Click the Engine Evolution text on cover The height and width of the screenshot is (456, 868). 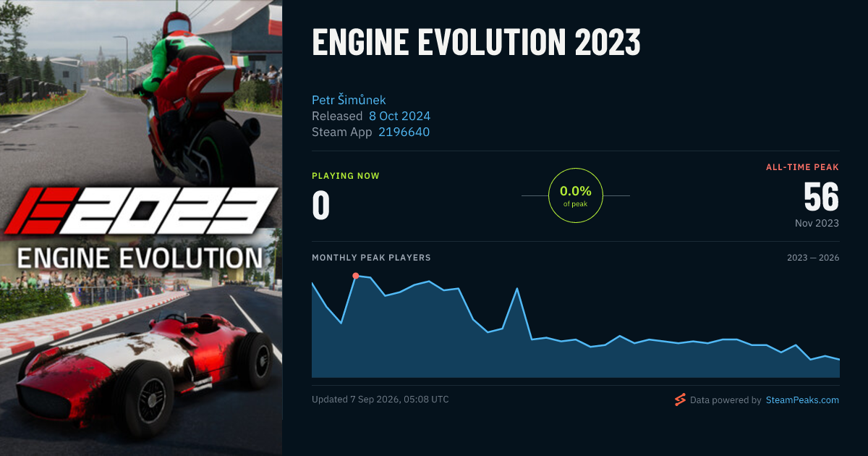(140, 258)
